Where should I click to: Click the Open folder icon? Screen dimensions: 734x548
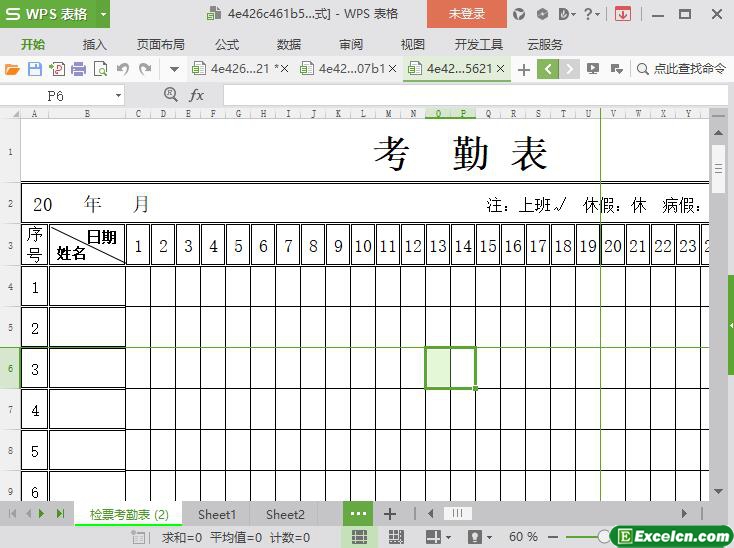[x=12, y=69]
